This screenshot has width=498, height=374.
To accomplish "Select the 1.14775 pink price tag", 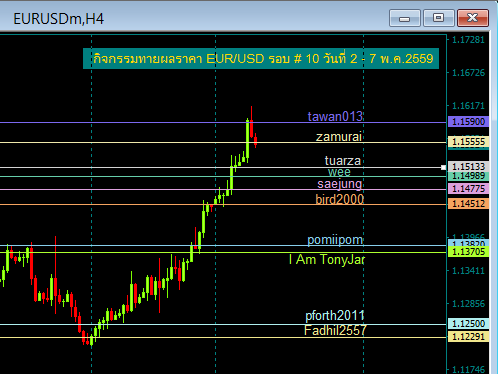I will click(x=468, y=189).
